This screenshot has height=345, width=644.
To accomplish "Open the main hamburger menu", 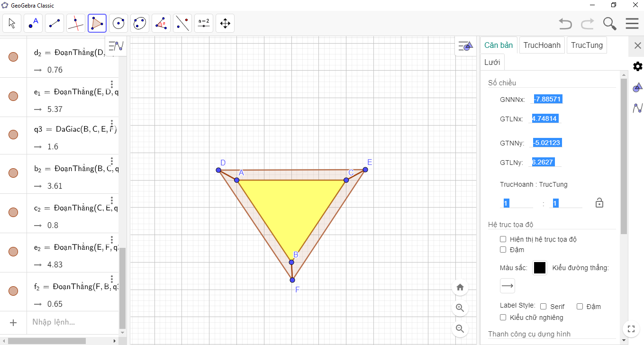I will [x=632, y=23].
